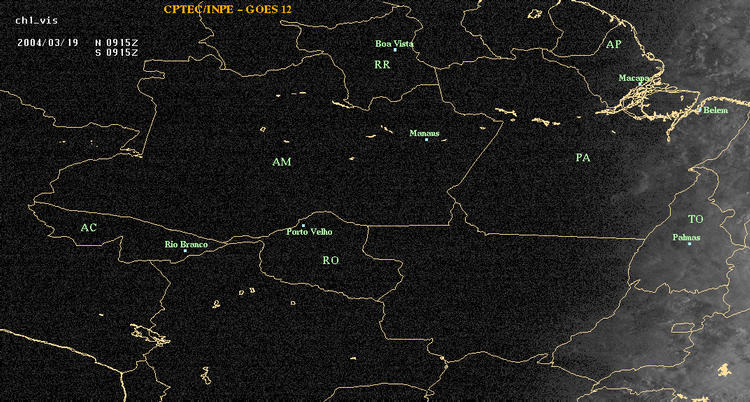Select the AM state label

(282, 162)
